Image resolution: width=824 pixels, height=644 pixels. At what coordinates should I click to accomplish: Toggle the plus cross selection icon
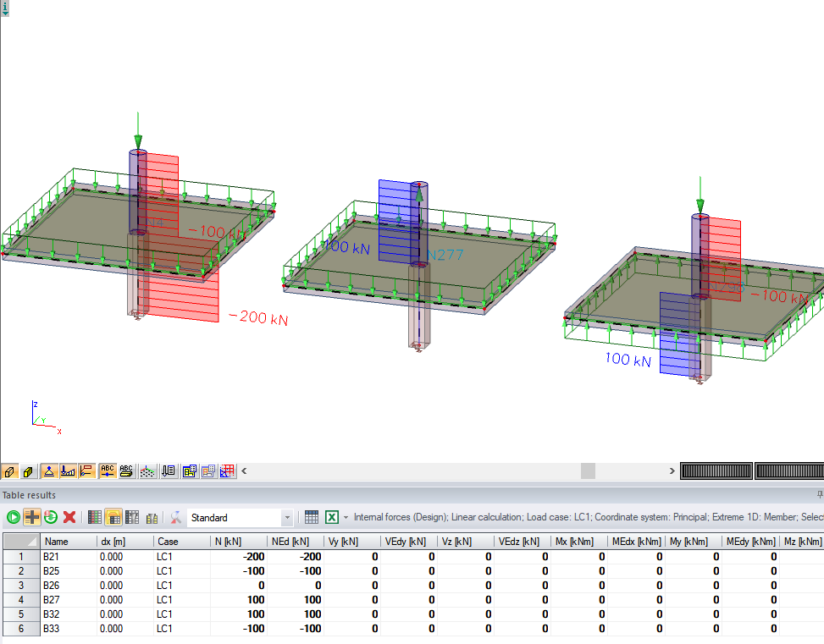click(x=32, y=517)
